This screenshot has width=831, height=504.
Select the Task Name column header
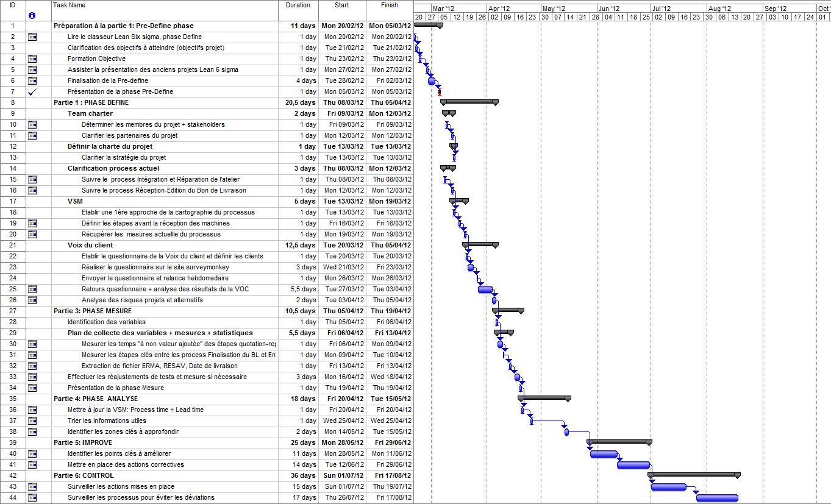(x=165, y=5)
